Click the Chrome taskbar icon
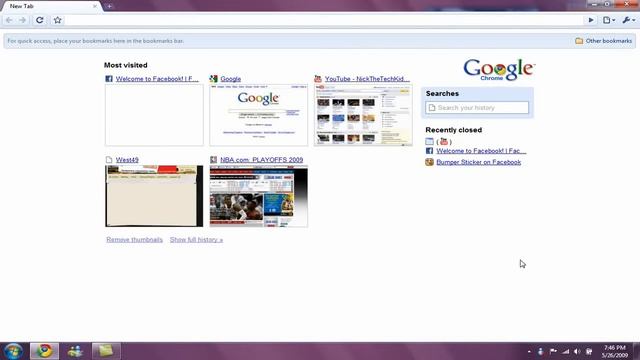The width and height of the screenshot is (640, 360). (44, 351)
